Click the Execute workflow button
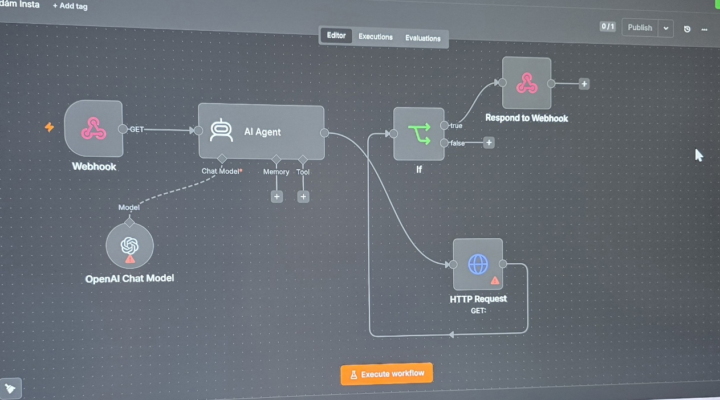720x400 pixels. point(387,374)
